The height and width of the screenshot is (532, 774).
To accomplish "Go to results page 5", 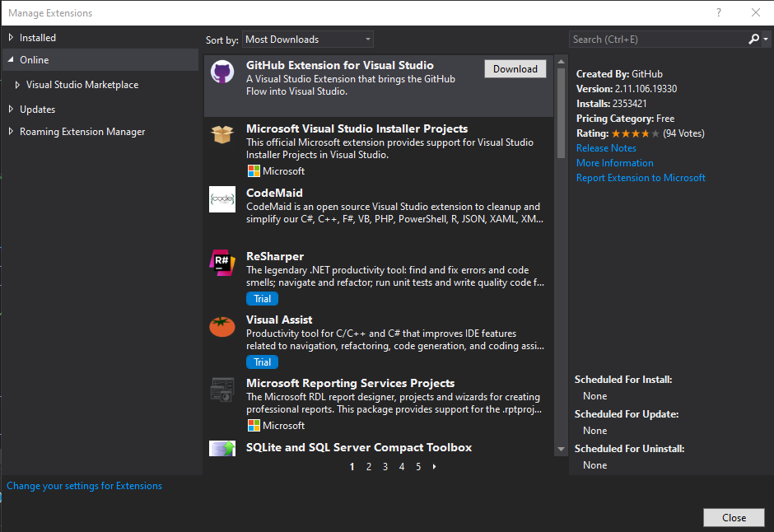I will pos(418,466).
